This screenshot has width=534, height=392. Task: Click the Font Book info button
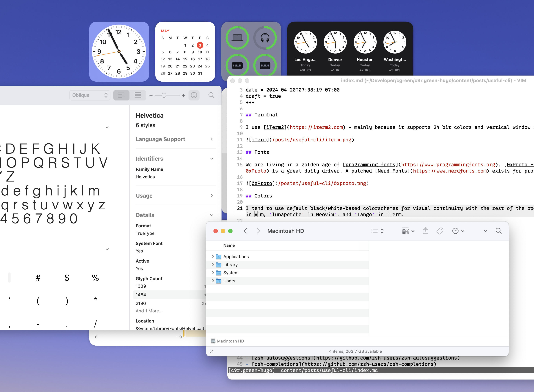click(x=194, y=95)
